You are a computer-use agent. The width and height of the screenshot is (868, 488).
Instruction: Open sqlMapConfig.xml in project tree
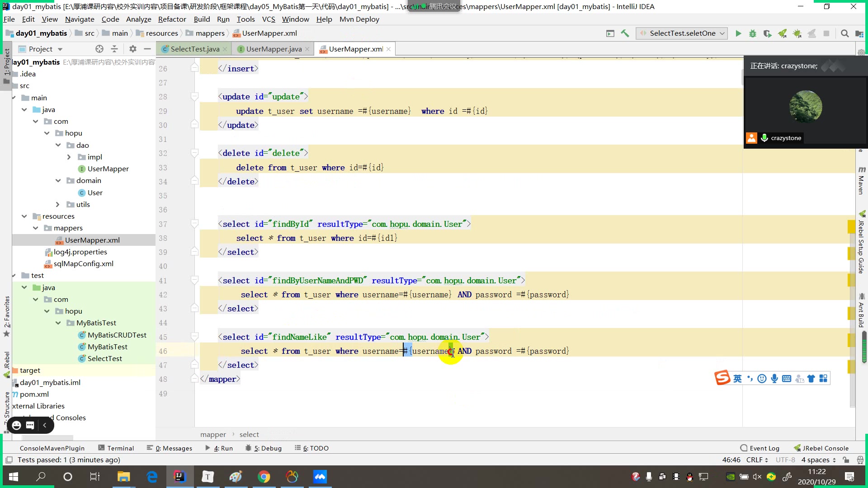[x=83, y=264]
